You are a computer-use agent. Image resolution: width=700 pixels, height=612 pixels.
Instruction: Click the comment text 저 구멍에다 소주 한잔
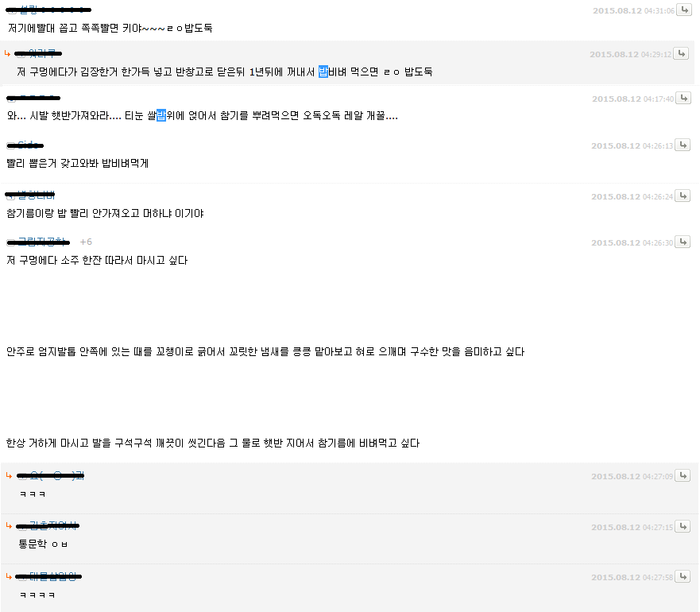97,260
